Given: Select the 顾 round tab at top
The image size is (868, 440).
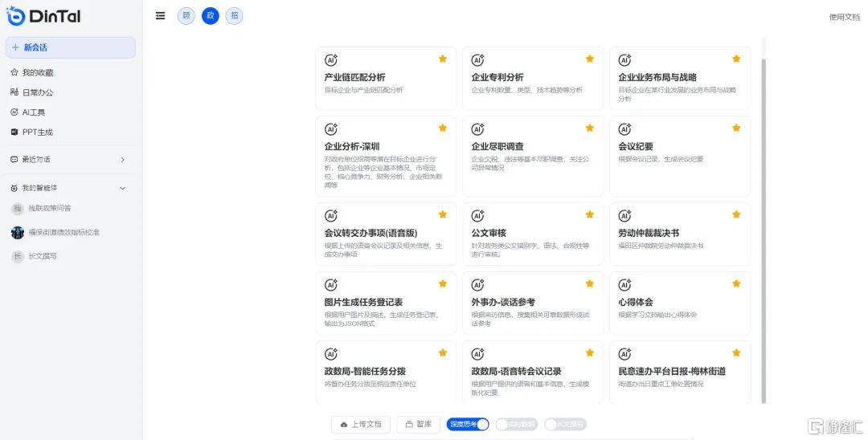Looking at the screenshot, I should tap(186, 15).
